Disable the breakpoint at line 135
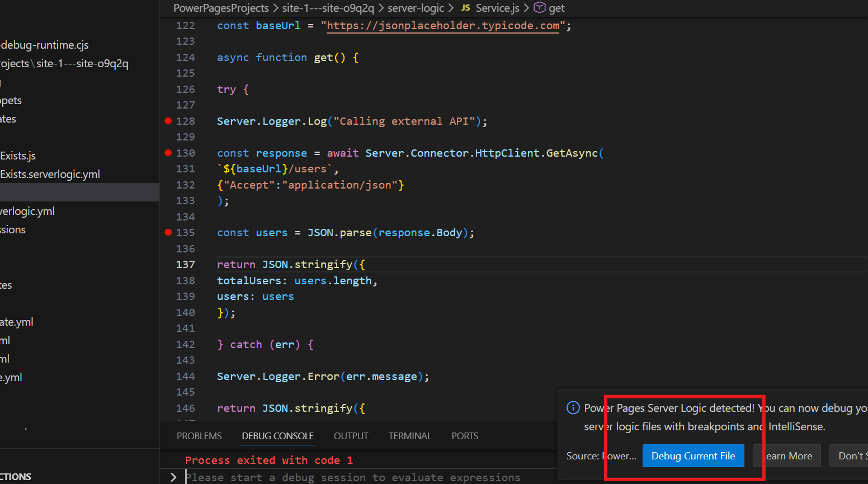The height and width of the screenshot is (484, 868). [x=168, y=232]
